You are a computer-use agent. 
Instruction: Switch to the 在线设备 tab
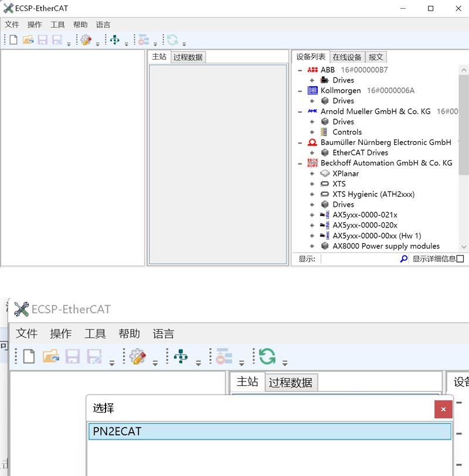point(346,57)
